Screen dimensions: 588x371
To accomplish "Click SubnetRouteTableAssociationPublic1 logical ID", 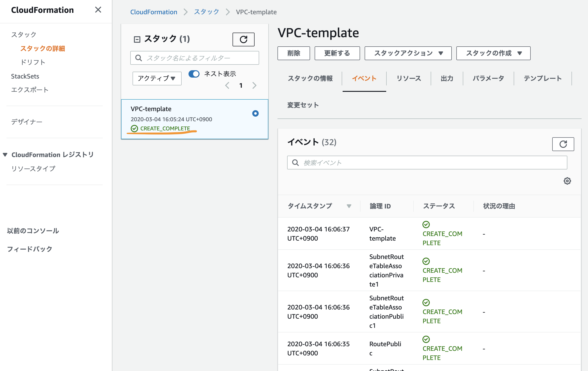I will pyautogui.click(x=386, y=312).
